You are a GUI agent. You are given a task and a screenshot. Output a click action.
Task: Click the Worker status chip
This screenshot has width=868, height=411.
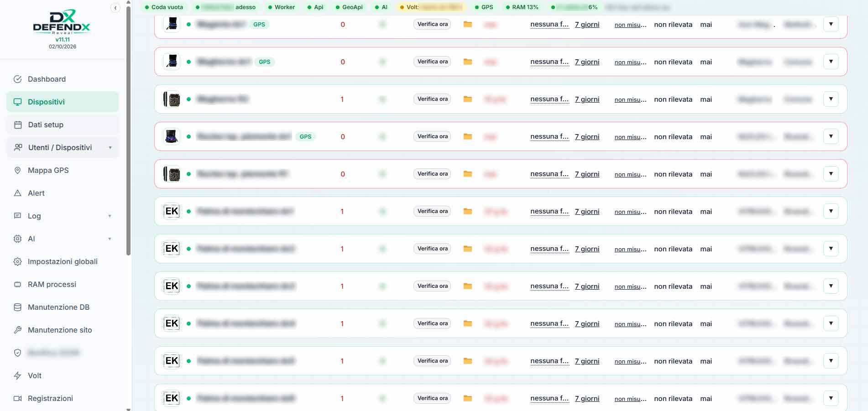click(282, 7)
